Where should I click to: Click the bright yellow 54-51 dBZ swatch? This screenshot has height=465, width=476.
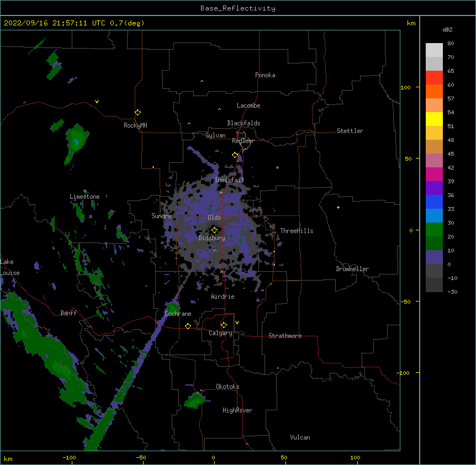[x=434, y=119]
